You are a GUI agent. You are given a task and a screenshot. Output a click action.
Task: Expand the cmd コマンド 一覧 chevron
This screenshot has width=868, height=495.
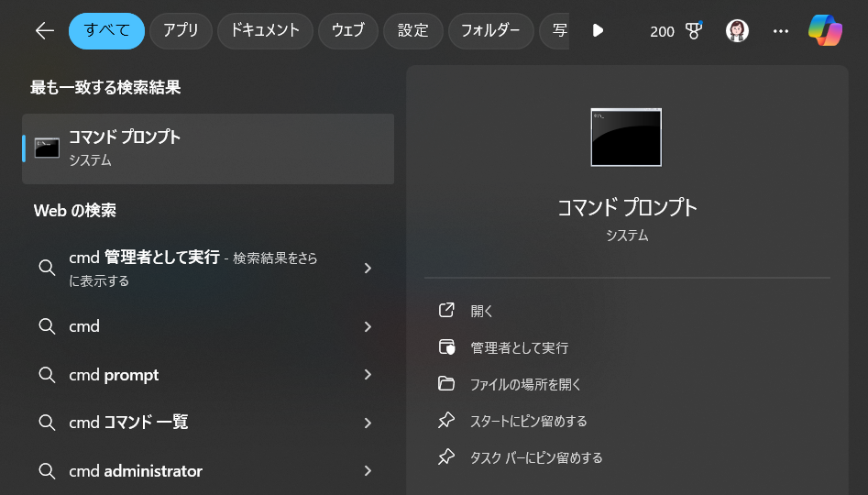(x=368, y=423)
